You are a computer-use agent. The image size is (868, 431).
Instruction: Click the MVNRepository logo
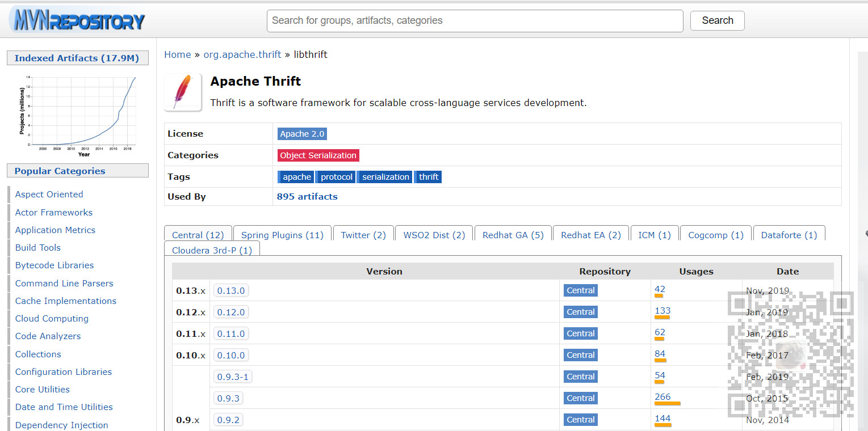[78, 20]
